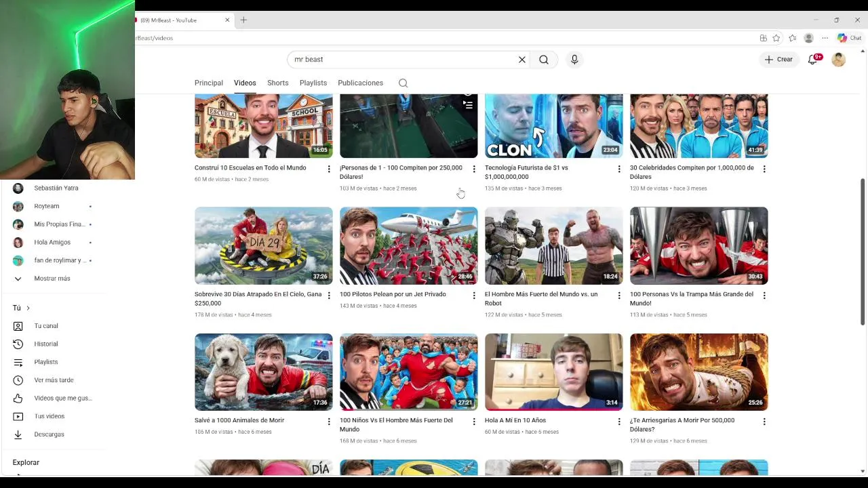Clear the 'mr beast' search text
This screenshot has width=868, height=488.
tap(522, 60)
